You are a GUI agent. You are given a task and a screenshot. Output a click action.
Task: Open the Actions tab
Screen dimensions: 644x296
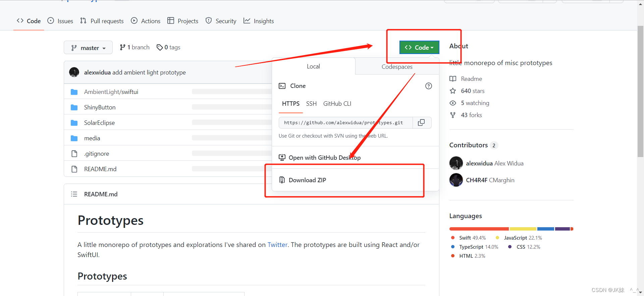click(x=146, y=21)
